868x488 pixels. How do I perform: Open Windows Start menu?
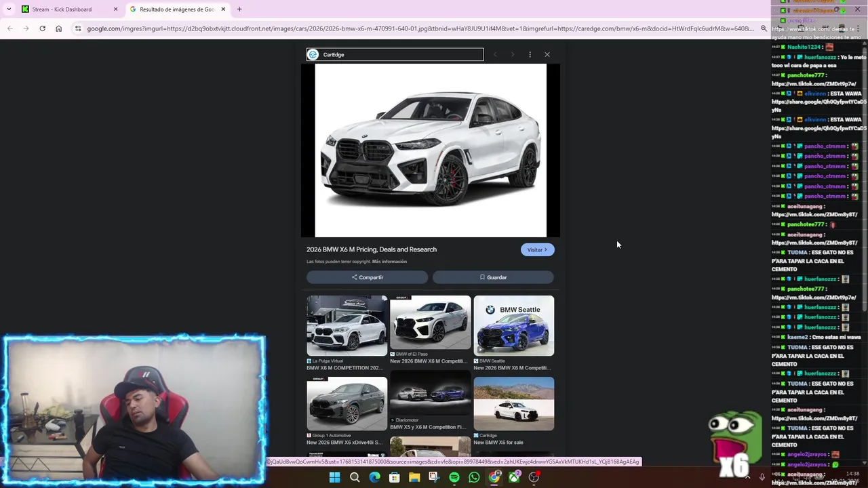[334, 478]
